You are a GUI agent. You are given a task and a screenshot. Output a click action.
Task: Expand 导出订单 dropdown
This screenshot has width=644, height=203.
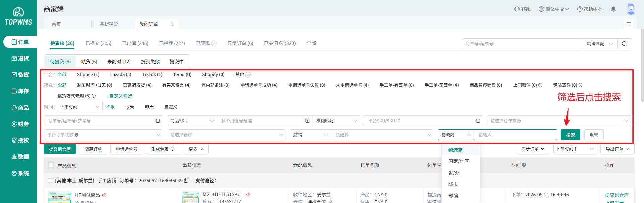(x=617, y=149)
